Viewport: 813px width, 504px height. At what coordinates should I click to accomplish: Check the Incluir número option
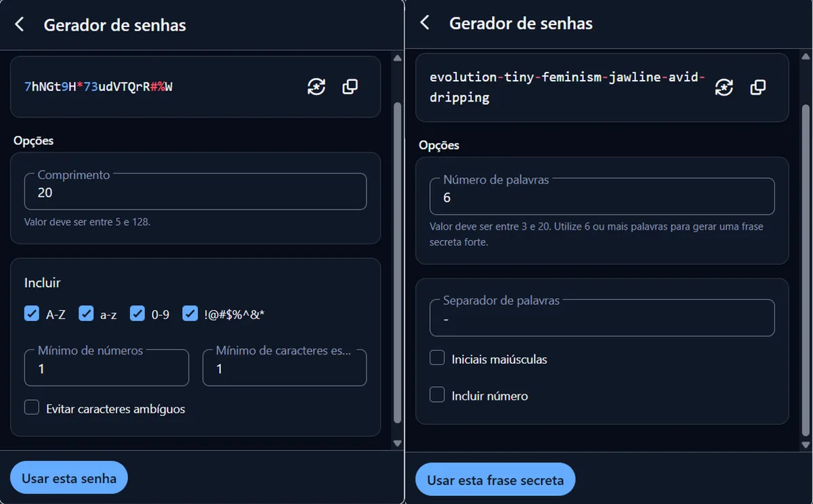437,394
